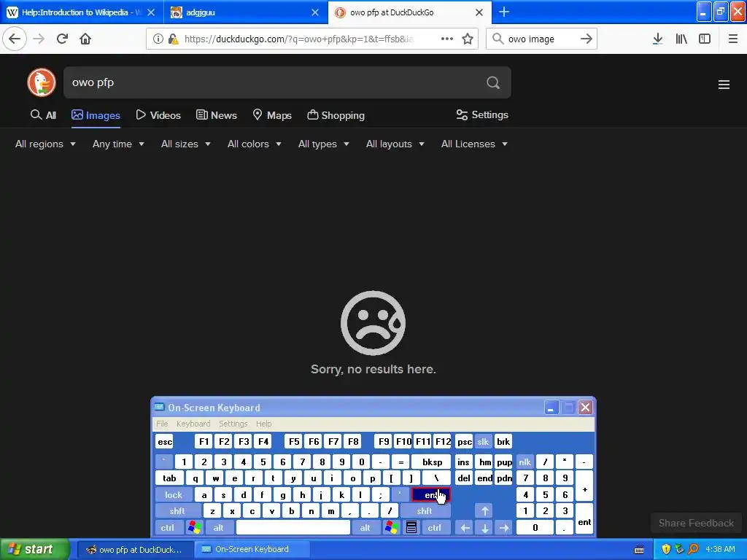Expand the All colors filter
The width and height of the screenshot is (747, 560).
click(254, 144)
